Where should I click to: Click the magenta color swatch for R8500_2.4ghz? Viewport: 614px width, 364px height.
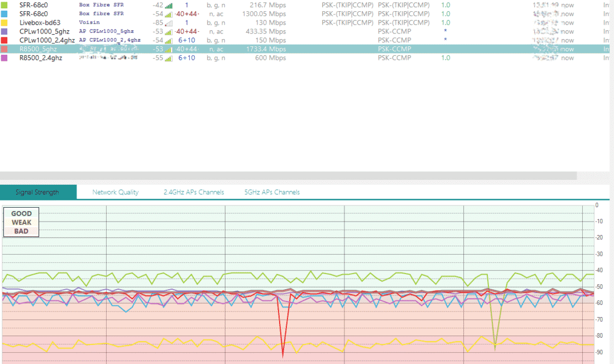coord(4,58)
